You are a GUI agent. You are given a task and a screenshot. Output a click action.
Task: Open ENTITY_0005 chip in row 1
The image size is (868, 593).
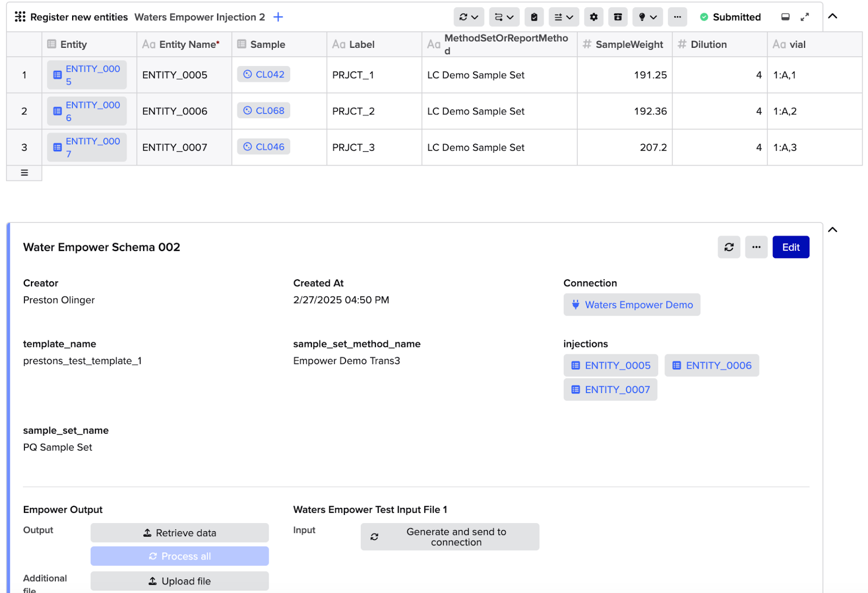pyautogui.click(x=87, y=75)
